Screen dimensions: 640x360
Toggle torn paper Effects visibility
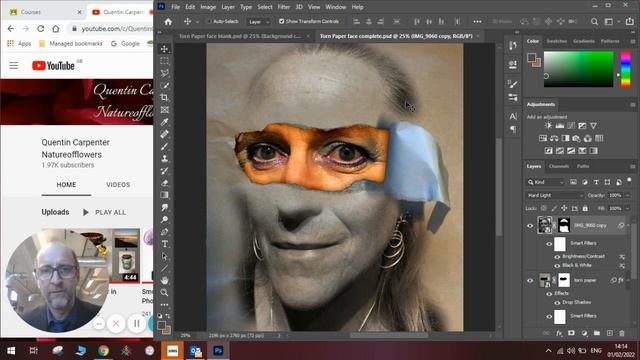[x=549, y=294]
